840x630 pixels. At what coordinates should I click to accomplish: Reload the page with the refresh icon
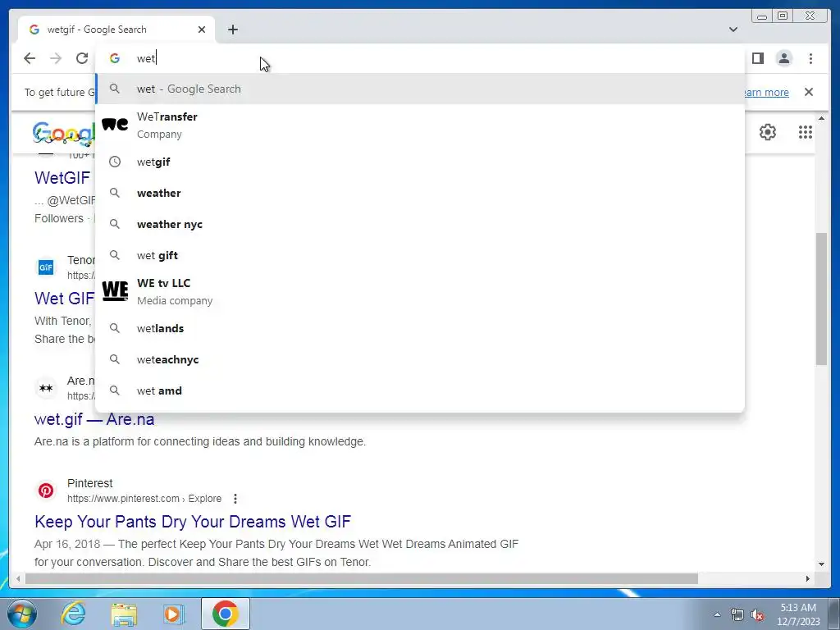pos(82,58)
